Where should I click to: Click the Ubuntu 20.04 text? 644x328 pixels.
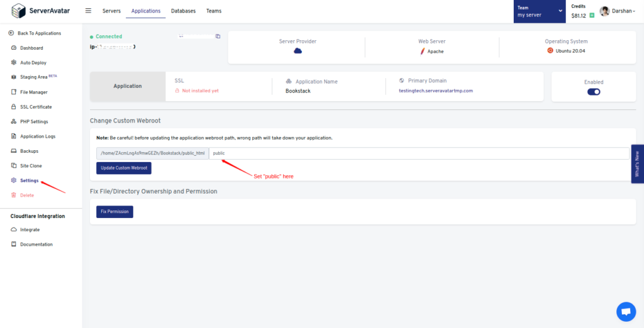[570, 52]
